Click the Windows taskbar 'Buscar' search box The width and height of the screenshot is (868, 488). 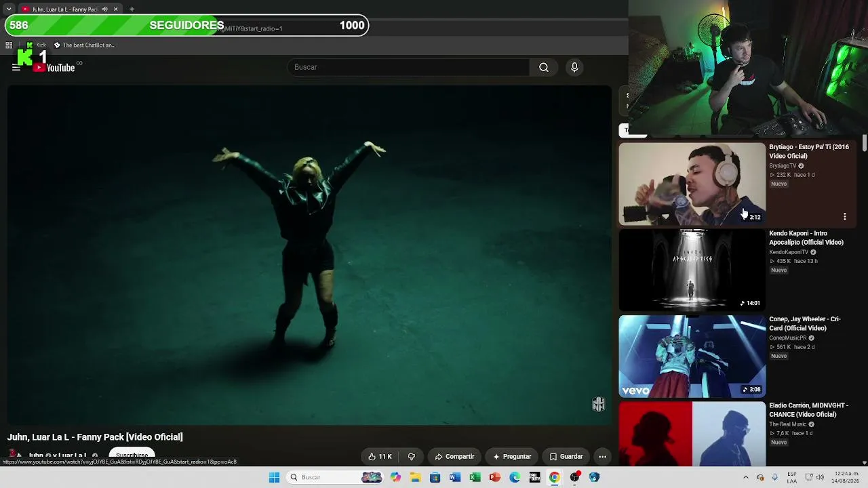pyautogui.click(x=335, y=478)
